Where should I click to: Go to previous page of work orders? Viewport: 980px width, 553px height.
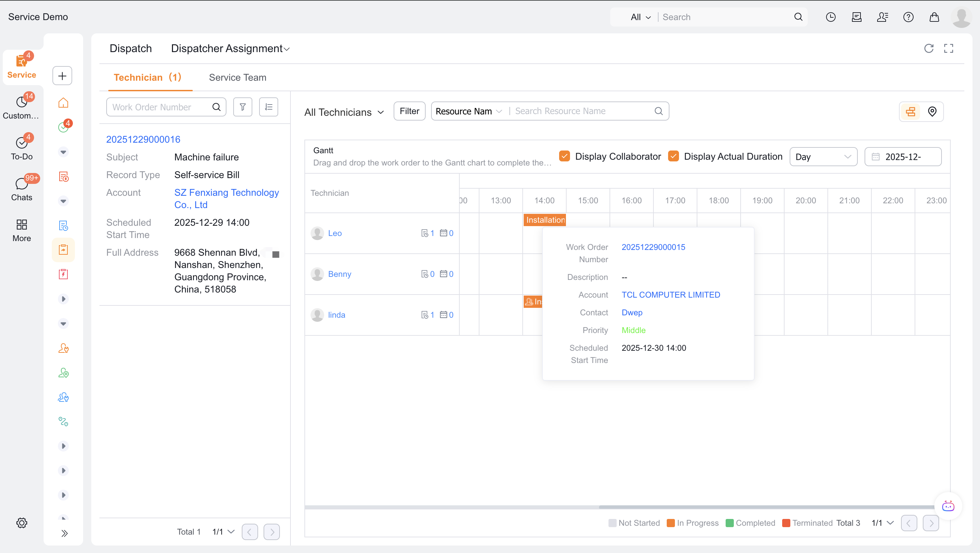tap(250, 532)
